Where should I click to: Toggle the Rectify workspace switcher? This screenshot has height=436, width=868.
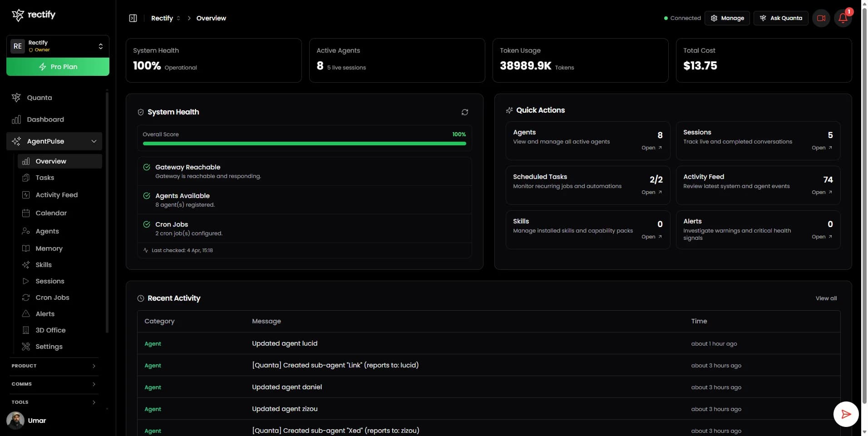[x=100, y=46]
